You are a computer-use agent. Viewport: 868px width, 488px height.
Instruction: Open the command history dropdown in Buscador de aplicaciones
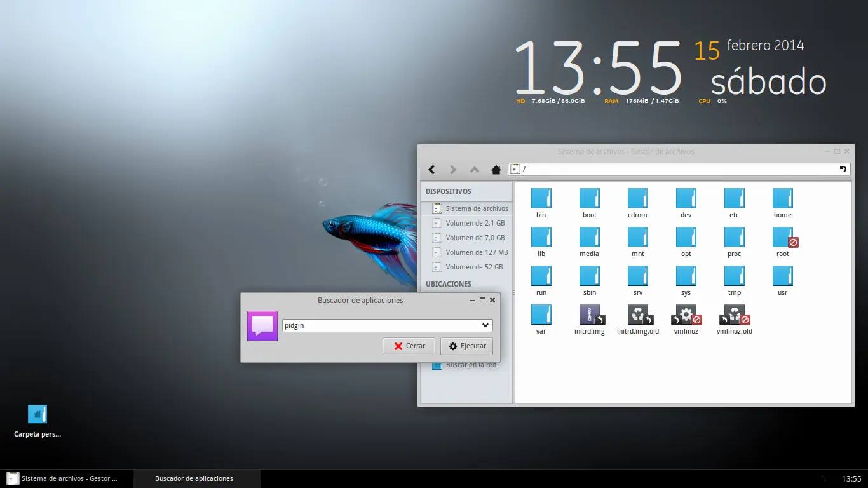pos(486,325)
